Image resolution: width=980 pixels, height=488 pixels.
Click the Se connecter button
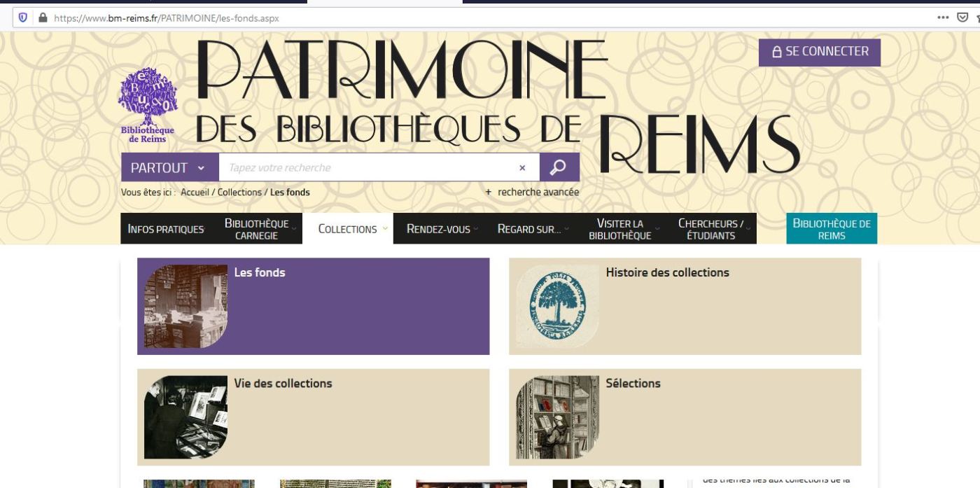click(819, 52)
